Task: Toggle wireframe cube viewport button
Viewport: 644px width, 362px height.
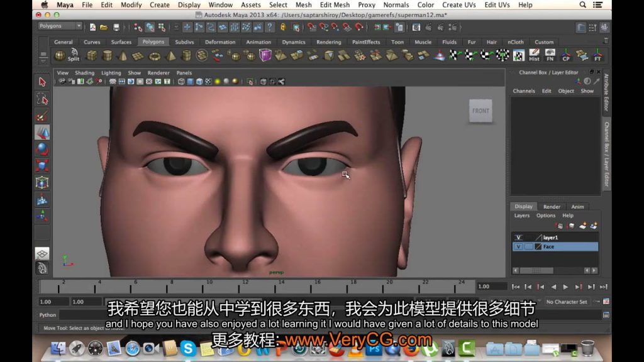Action: pyautogui.click(x=181, y=82)
